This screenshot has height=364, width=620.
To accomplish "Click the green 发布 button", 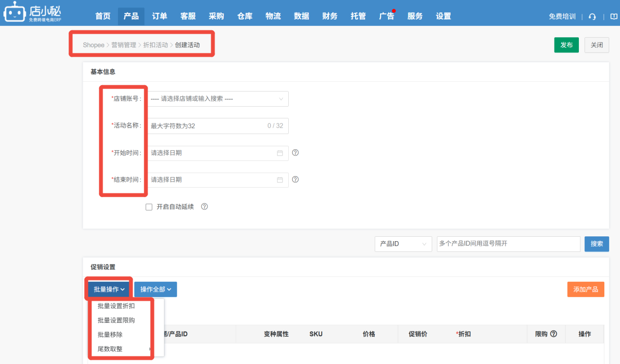I will tap(567, 45).
